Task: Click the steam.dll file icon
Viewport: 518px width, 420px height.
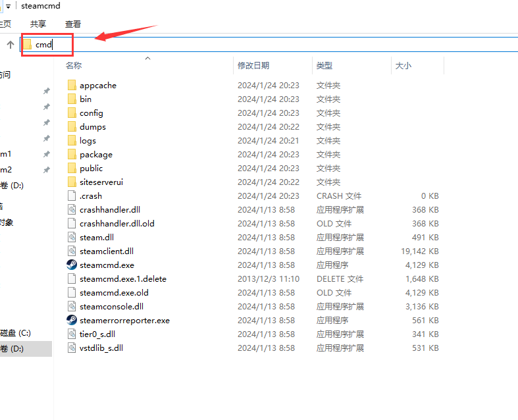Action: (x=72, y=237)
